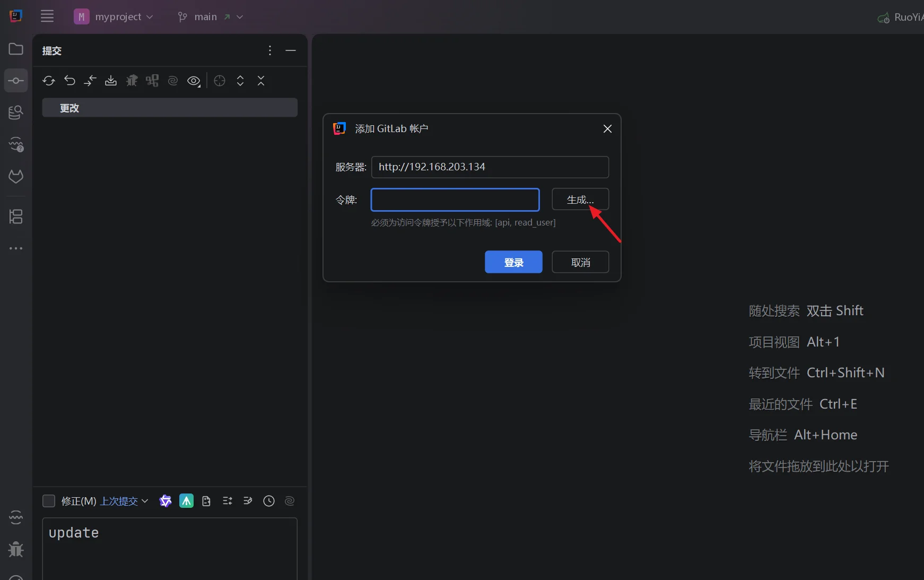
Task: Toggle the 修正(M) amend checkbox
Action: (49, 501)
